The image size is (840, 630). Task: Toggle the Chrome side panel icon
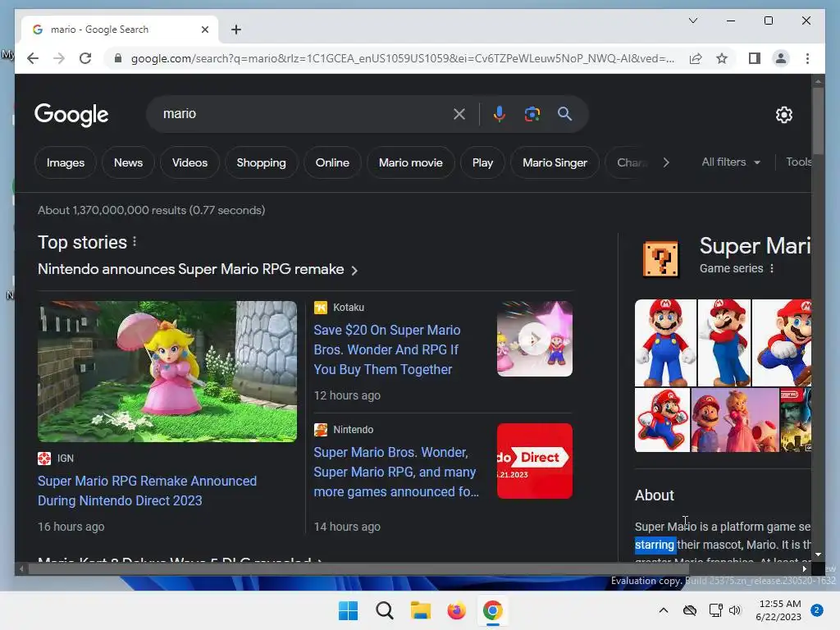coord(755,58)
